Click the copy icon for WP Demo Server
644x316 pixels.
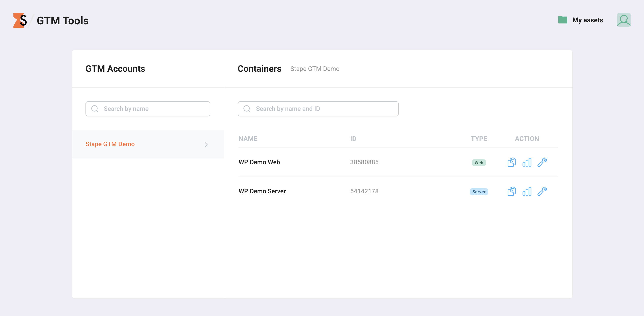(512, 192)
